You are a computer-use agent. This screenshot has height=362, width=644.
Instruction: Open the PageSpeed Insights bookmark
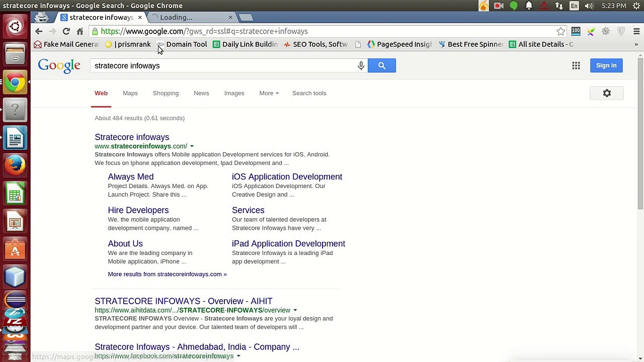click(x=400, y=44)
